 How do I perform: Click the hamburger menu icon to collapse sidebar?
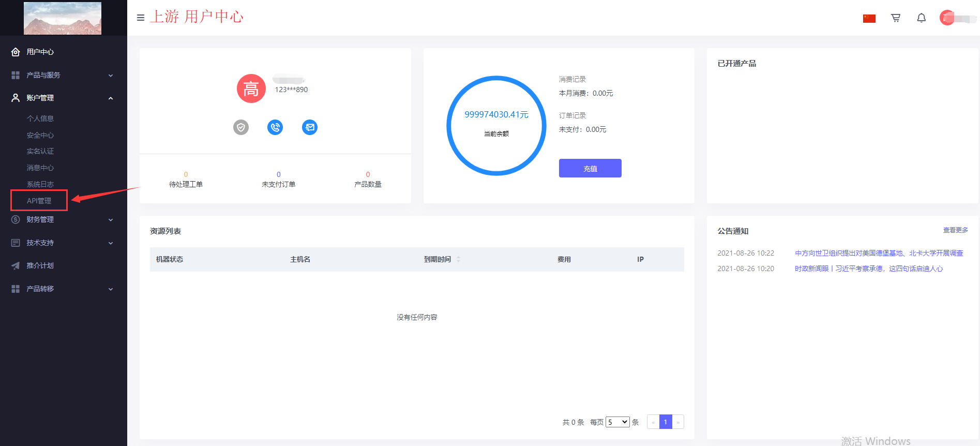[140, 18]
